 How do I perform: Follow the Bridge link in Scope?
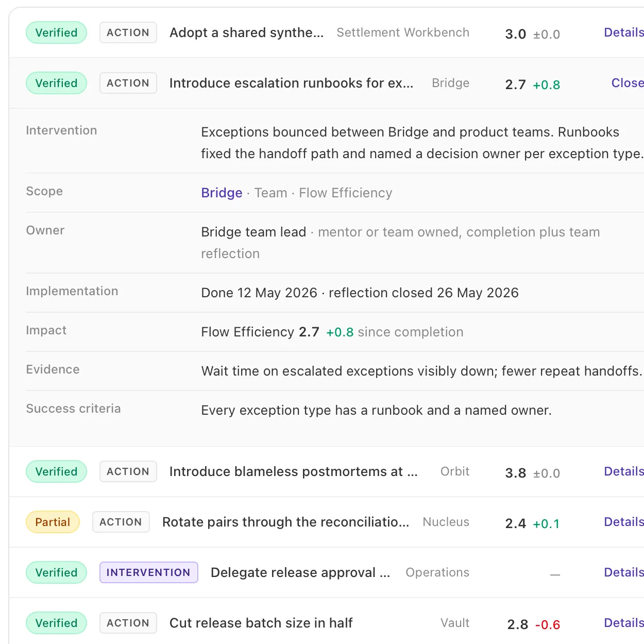[x=222, y=193]
